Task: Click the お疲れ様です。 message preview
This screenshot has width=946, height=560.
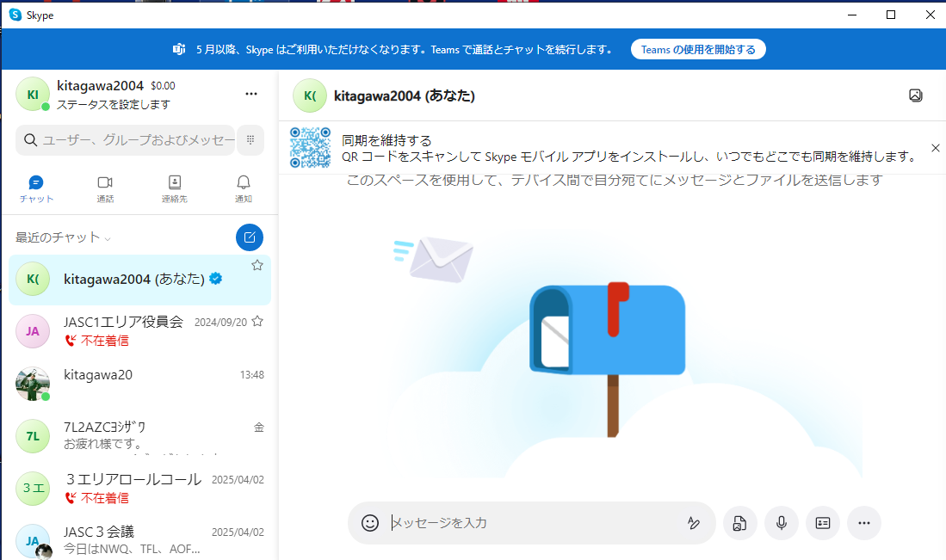Action: 103,444
